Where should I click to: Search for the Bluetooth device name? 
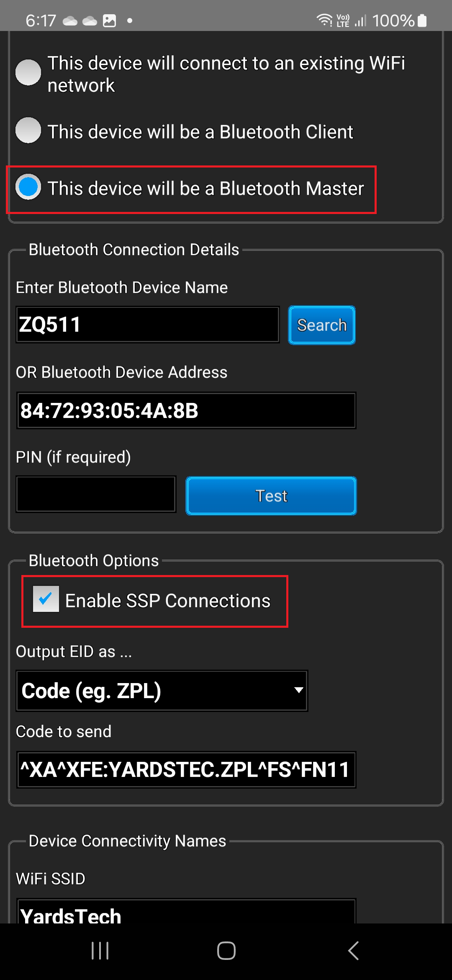pos(321,325)
